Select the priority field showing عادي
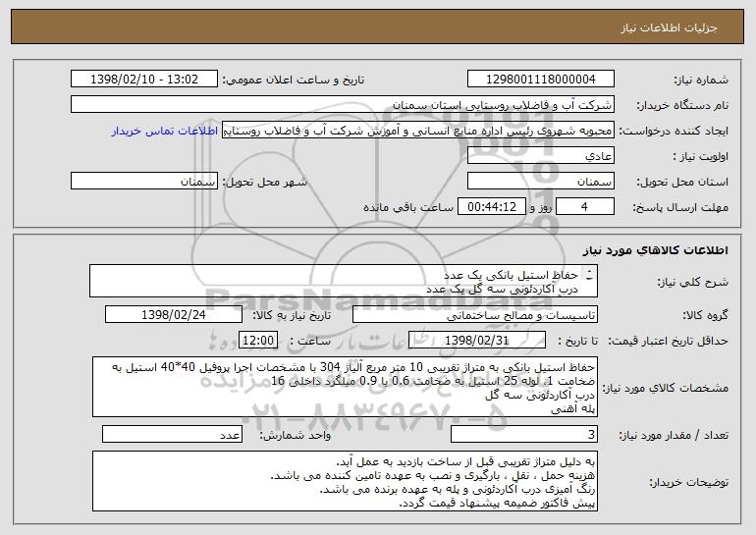The width and height of the screenshot is (756, 535). click(x=540, y=156)
